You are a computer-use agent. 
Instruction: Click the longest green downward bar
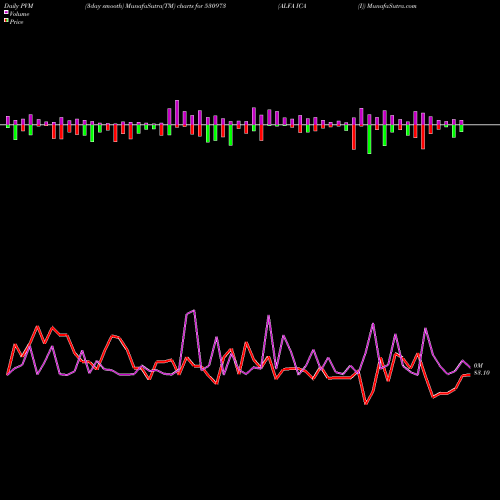click(369, 139)
